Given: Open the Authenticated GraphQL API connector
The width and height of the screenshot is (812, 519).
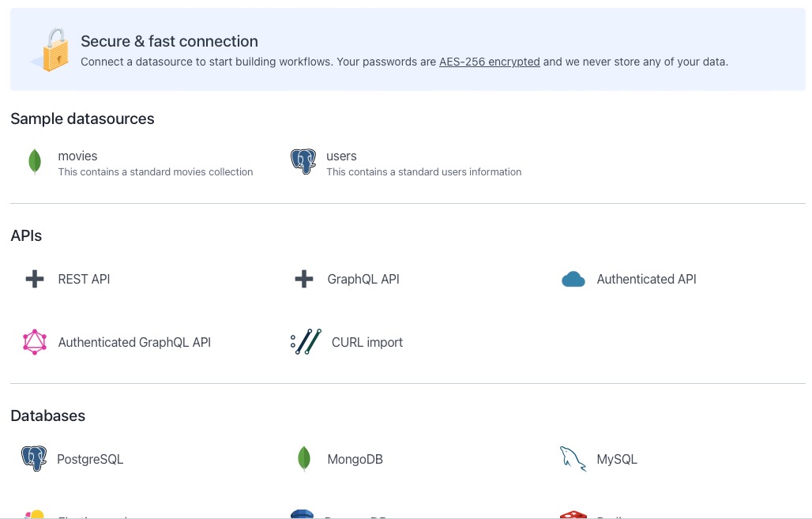Looking at the screenshot, I should pyautogui.click(x=133, y=342).
